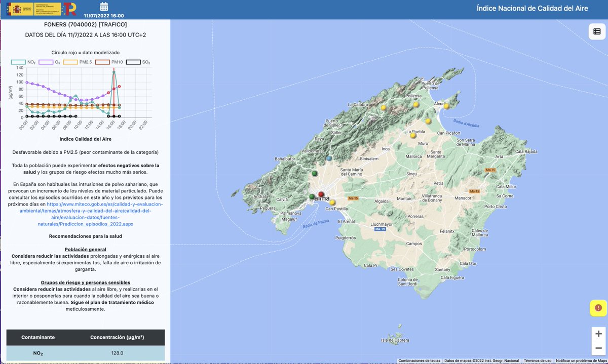Click the Concentración (µg/m³) column header

118,337
